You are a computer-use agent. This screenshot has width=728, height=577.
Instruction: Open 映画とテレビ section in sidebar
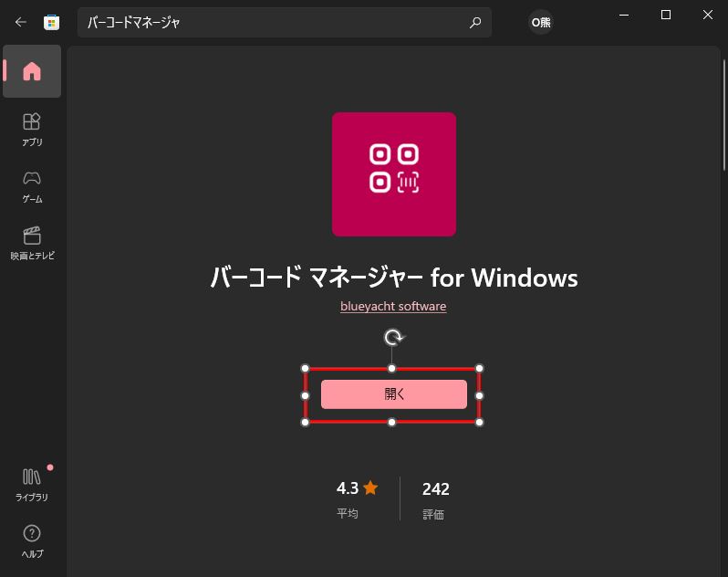[32, 243]
